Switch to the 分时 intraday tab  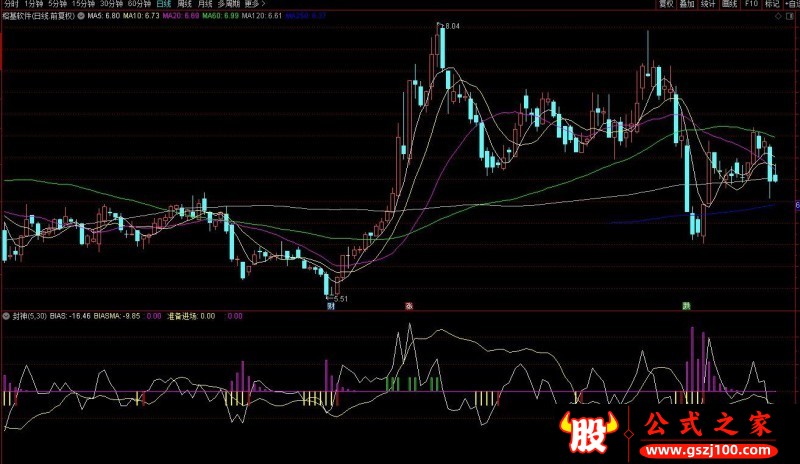(11, 4)
